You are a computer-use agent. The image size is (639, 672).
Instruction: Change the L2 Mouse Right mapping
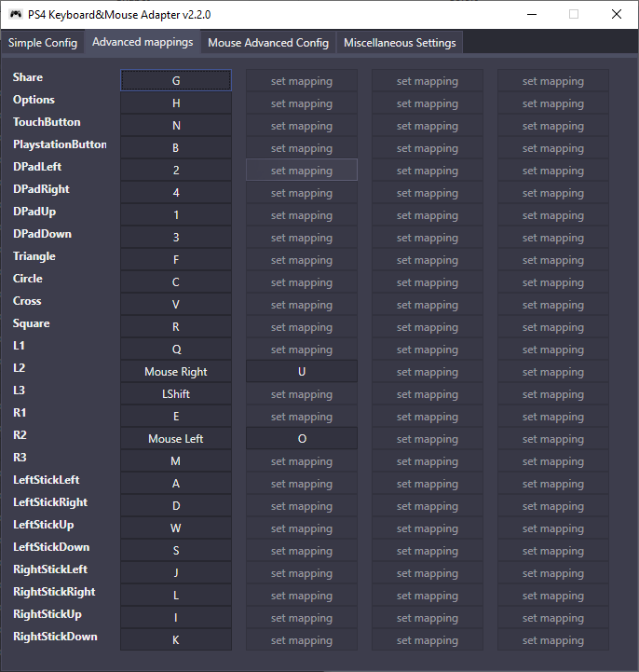click(176, 371)
